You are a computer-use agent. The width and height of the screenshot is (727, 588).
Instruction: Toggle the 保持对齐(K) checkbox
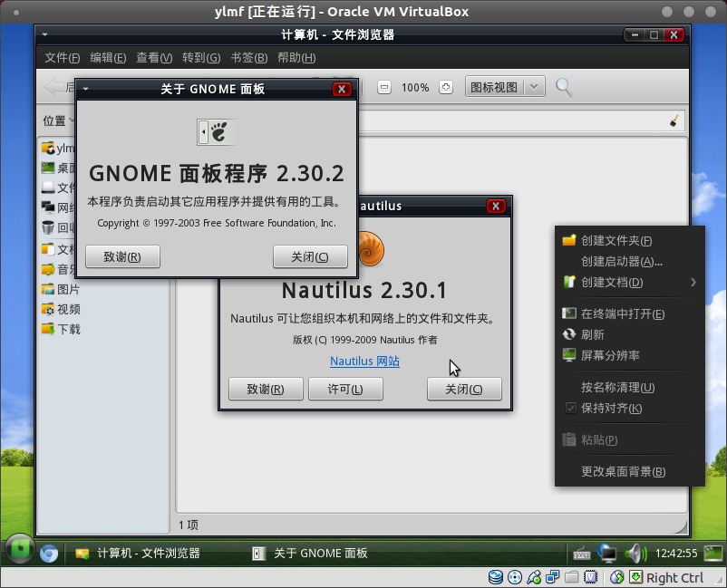pos(570,409)
